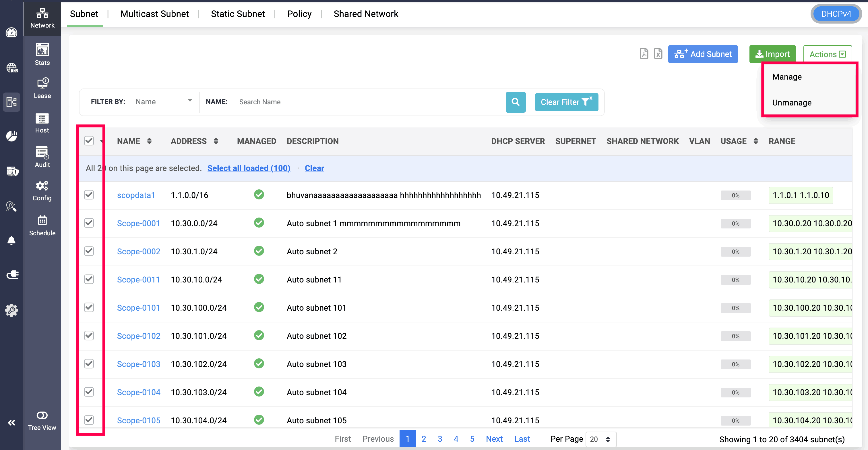Uncheck the Scope-0001 row checkbox
This screenshot has height=450, width=868.
(x=89, y=223)
